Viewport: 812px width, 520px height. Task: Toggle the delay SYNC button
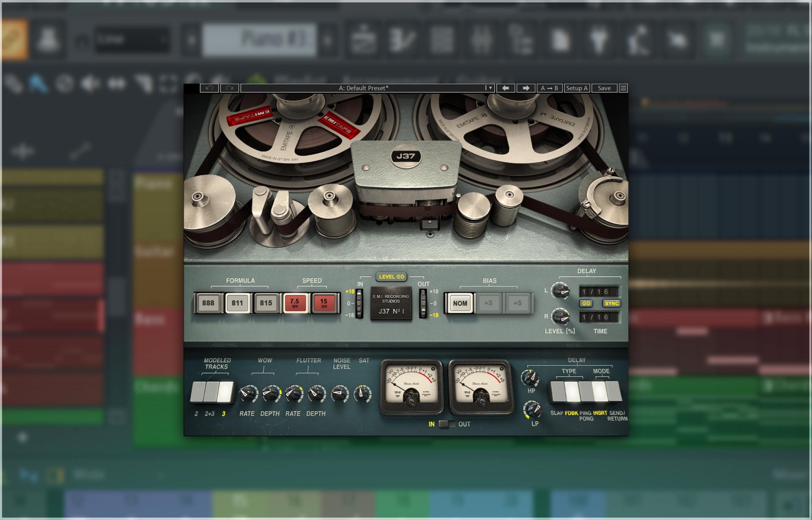point(612,304)
